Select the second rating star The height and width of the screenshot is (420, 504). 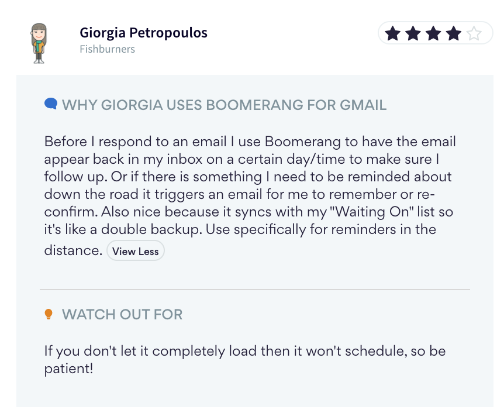pyautogui.click(x=413, y=33)
